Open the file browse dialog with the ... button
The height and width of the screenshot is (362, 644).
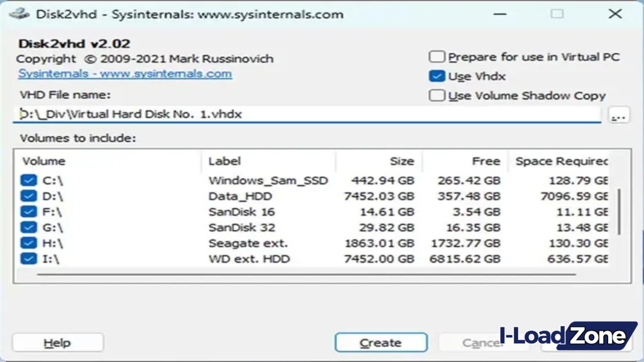tap(618, 115)
